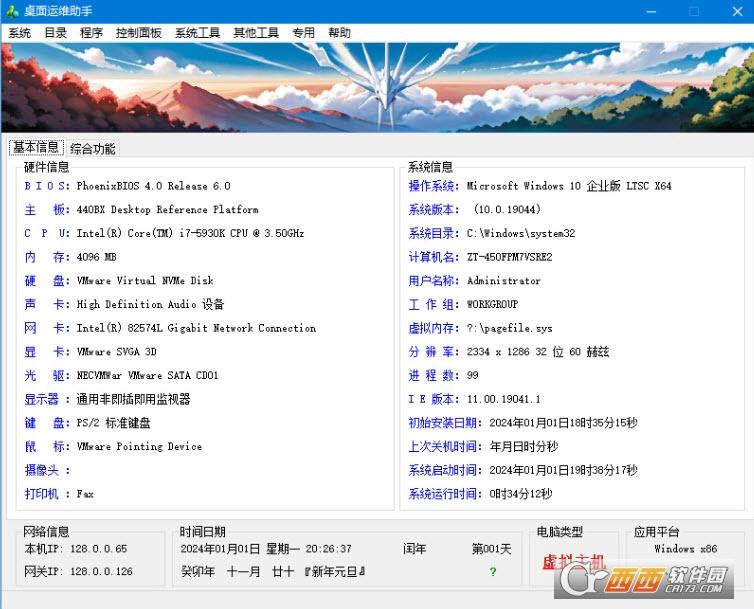Select optical drive value NECVMWar VMware SATA CD01

[147, 375]
